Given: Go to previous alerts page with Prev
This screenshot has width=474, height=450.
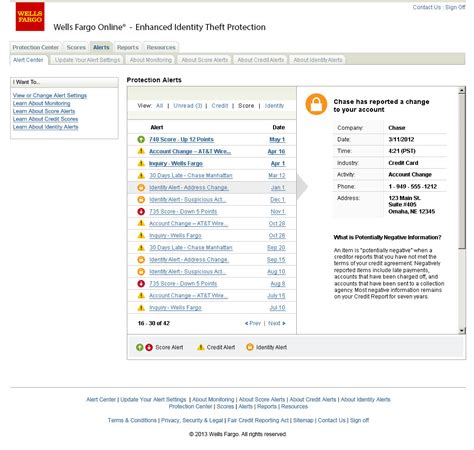Looking at the screenshot, I should click(x=253, y=323).
